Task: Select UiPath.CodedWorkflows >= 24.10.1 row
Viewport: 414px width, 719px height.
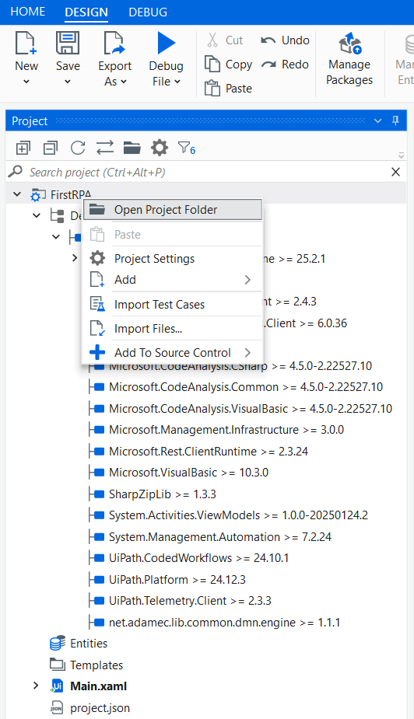Action: click(x=199, y=558)
